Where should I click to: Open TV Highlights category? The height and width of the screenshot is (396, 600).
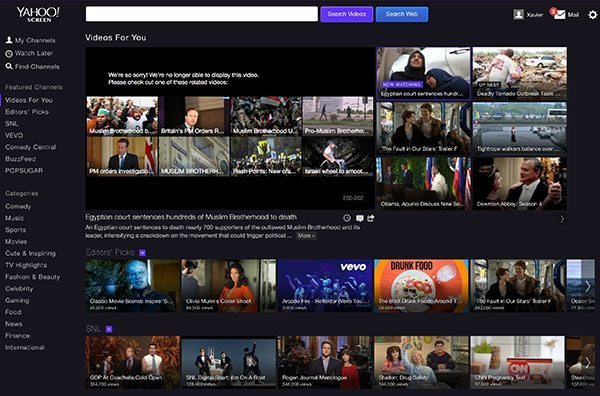click(x=26, y=265)
